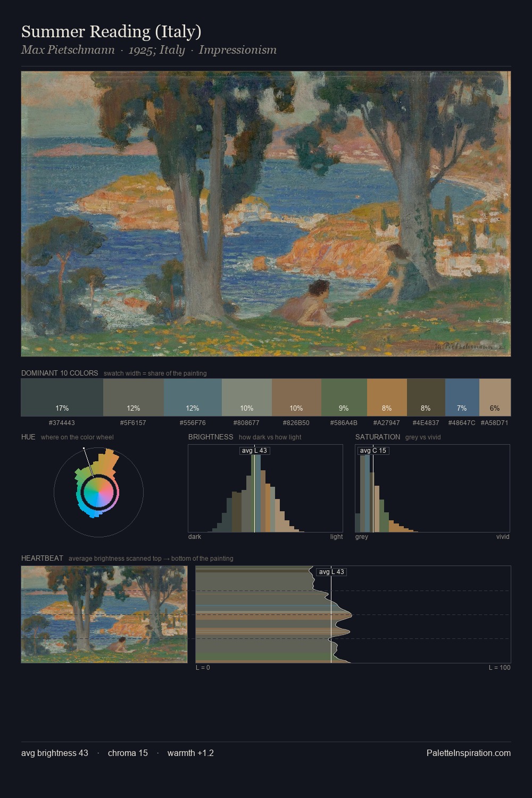Click the 'HUE' section heading

tap(28, 437)
